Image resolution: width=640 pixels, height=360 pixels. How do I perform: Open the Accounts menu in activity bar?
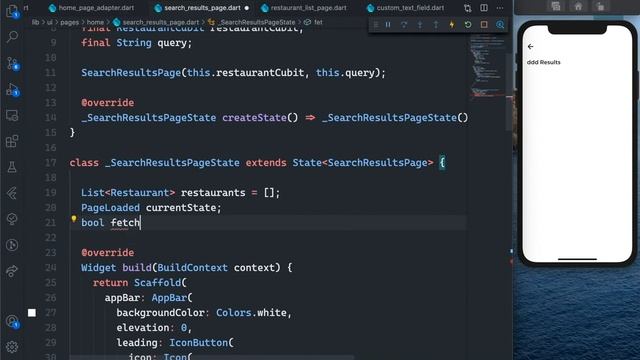click(x=12, y=322)
